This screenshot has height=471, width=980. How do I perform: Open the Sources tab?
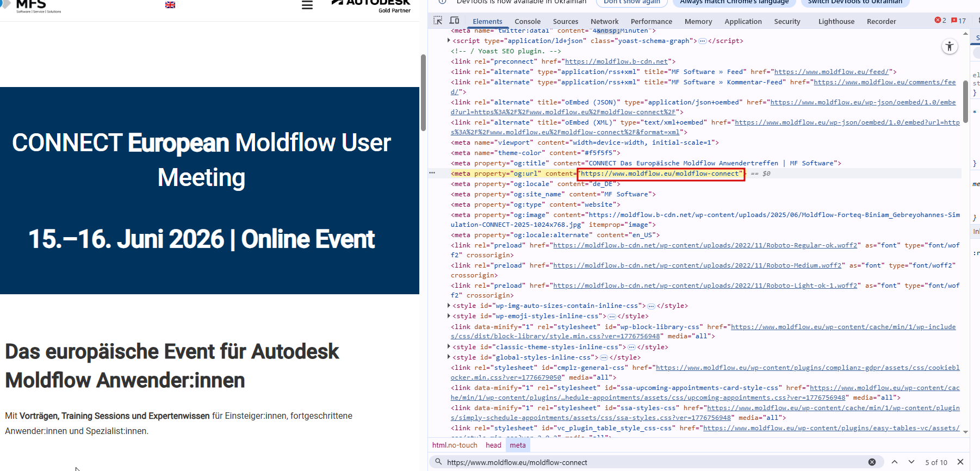pyautogui.click(x=566, y=21)
